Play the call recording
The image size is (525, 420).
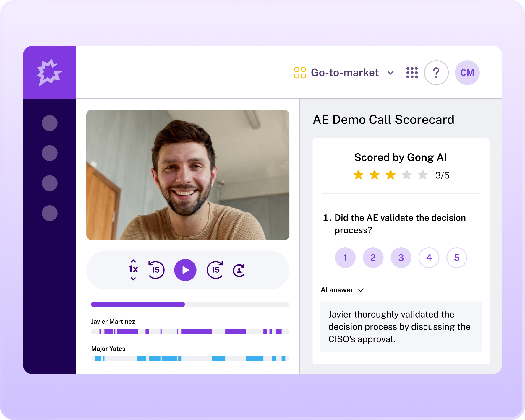[x=185, y=270]
